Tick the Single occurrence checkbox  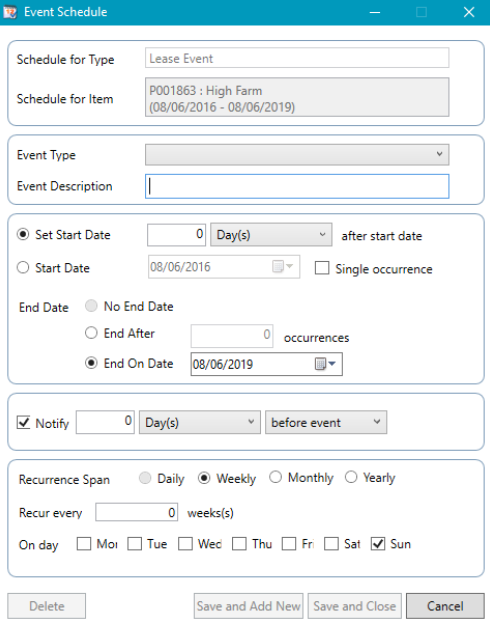coord(322,268)
